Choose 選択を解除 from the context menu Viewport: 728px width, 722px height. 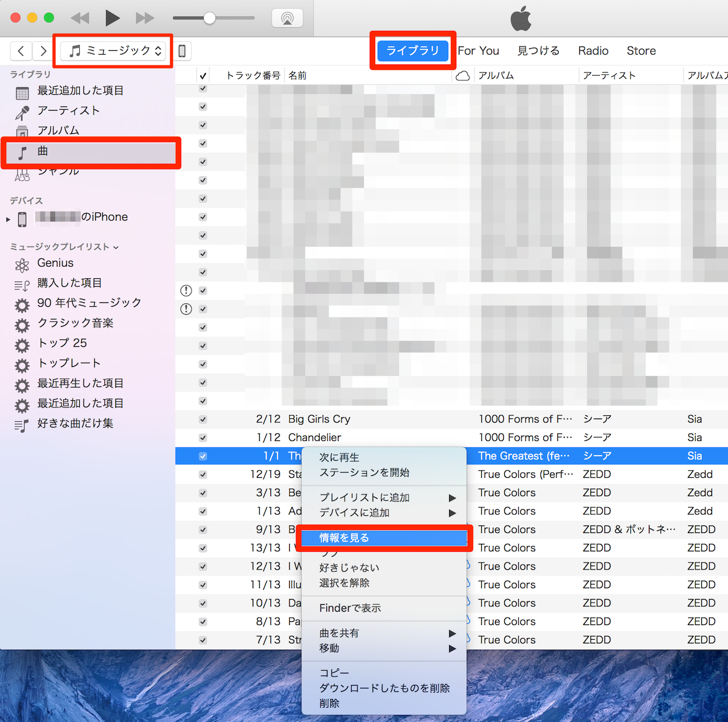click(384, 583)
